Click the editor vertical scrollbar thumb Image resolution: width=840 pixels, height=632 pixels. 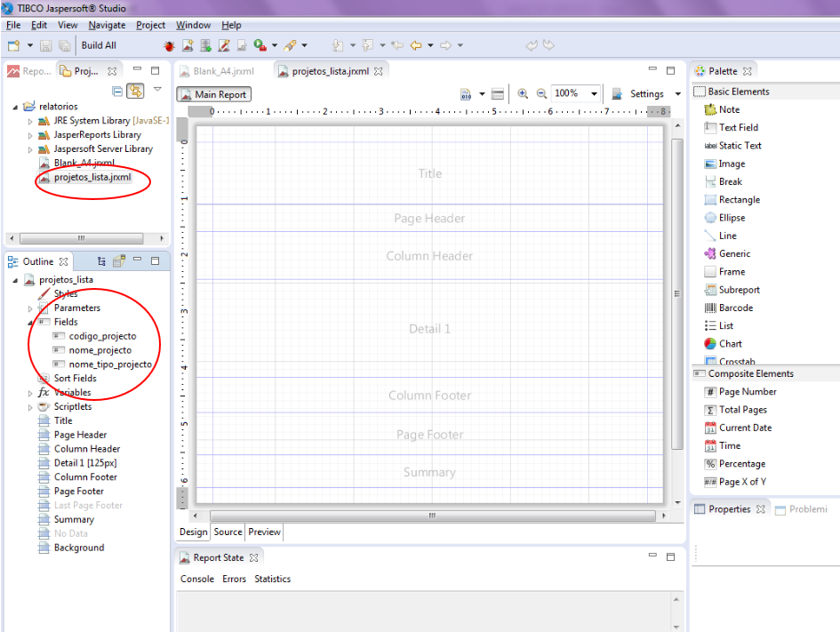point(677,293)
